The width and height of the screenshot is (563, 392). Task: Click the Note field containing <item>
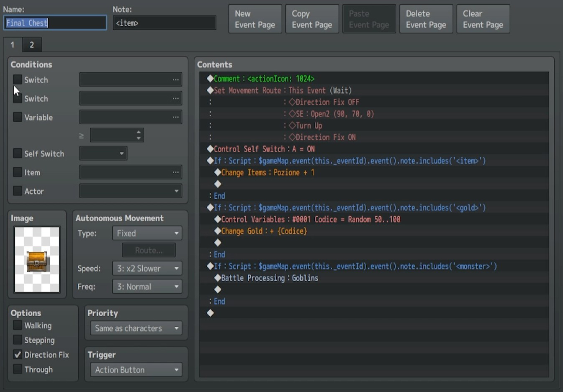(x=165, y=23)
